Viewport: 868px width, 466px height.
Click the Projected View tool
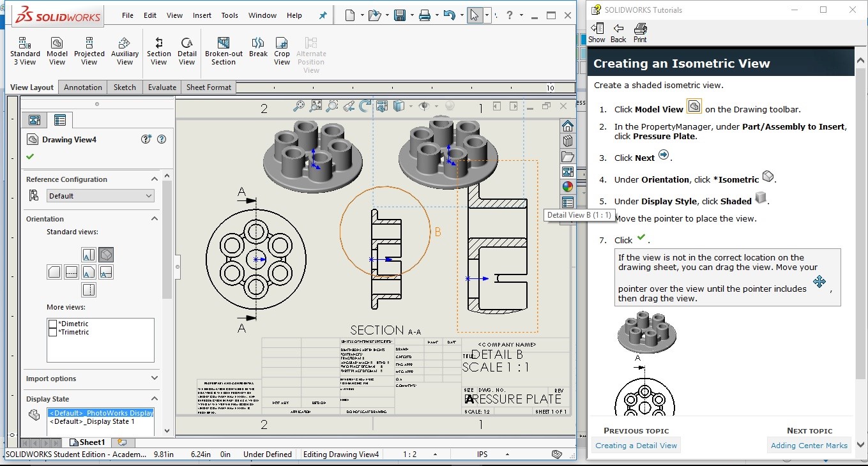(89, 50)
